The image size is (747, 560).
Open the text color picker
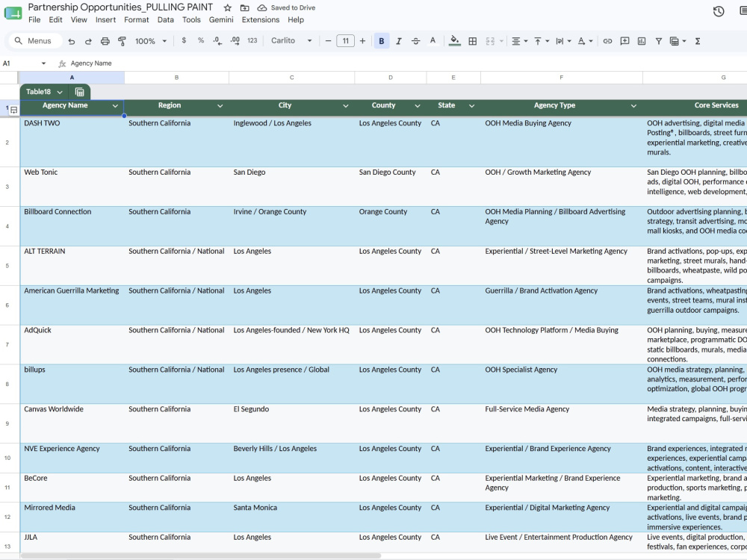point(433,41)
